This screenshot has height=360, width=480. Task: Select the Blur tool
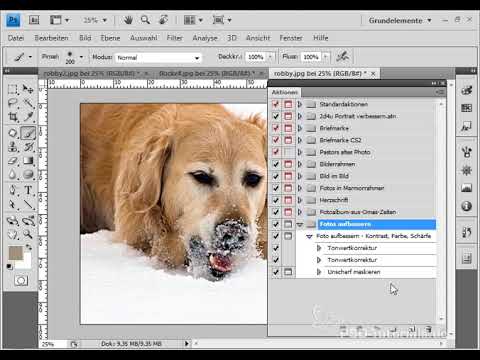pyautogui.click(x=13, y=174)
